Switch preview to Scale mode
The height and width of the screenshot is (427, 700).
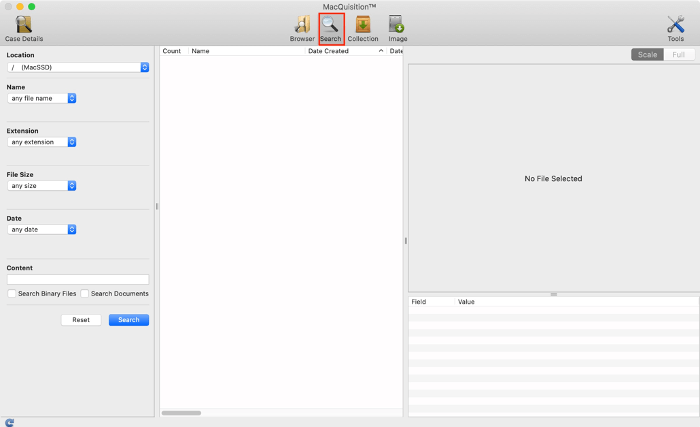[x=647, y=54]
